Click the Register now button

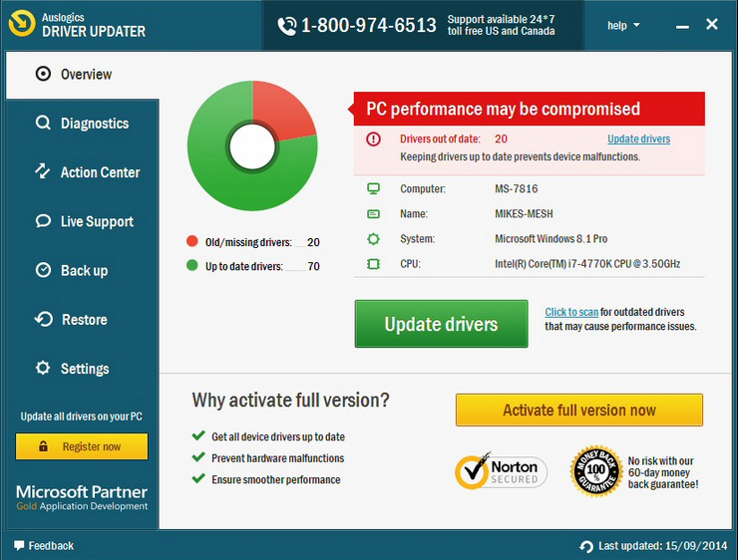coord(82,446)
